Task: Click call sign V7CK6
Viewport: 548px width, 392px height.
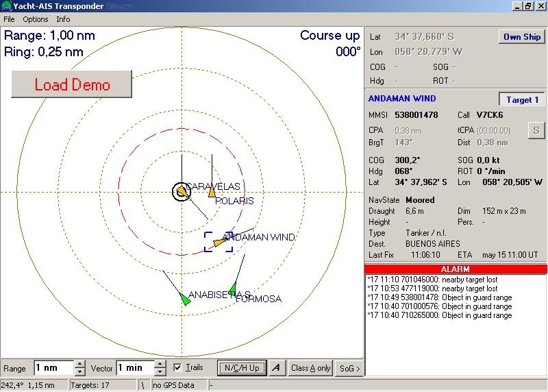Action: pos(490,115)
